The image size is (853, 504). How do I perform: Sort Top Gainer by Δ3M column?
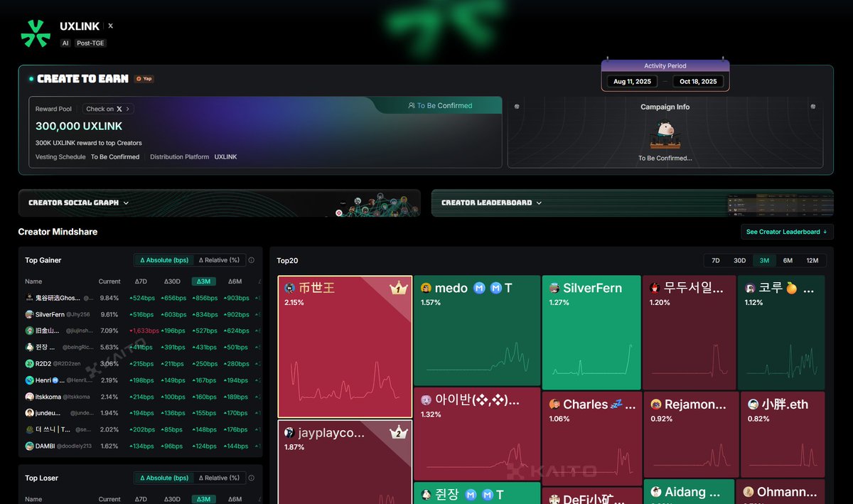[204, 282]
